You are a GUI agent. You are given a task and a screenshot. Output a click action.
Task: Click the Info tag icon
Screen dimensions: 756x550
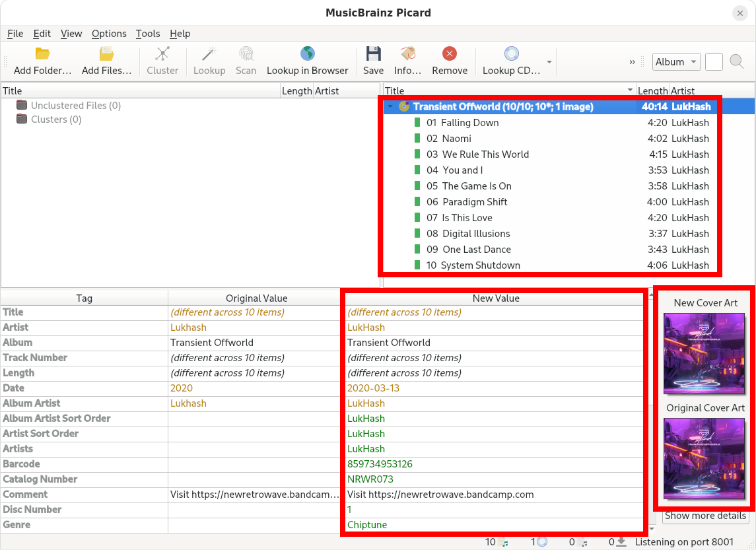[407, 54]
